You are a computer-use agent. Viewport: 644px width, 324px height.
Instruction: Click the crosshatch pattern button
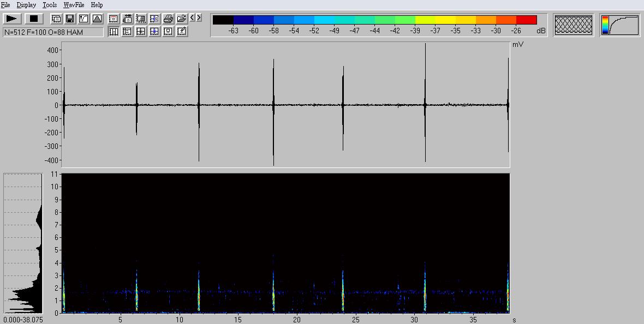click(x=574, y=25)
